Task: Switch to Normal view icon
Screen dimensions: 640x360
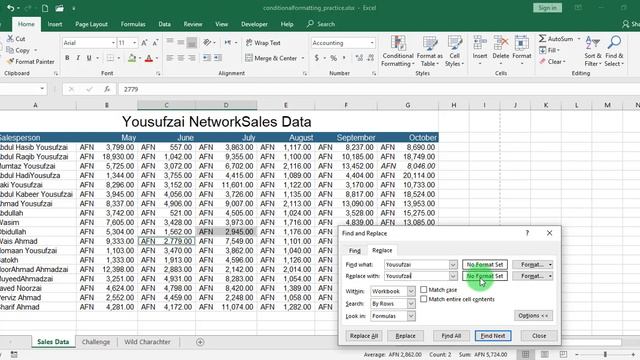Action: 525,354
